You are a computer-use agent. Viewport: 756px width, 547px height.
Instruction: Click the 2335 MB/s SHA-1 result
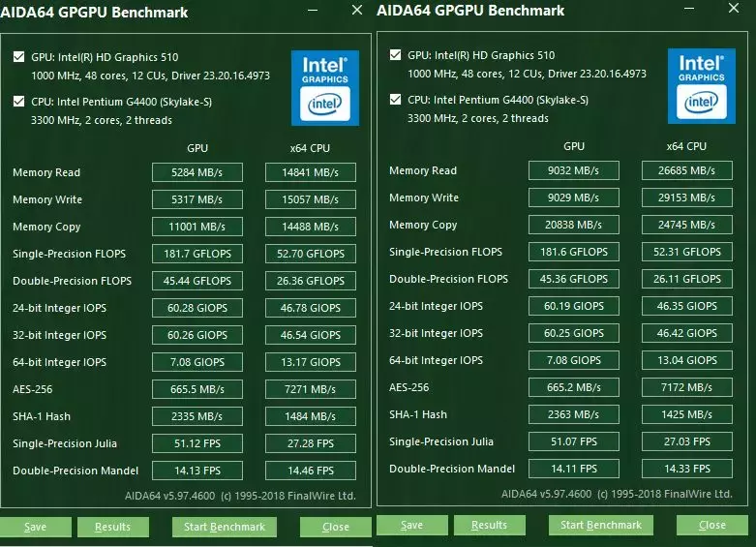pos(197,416)
